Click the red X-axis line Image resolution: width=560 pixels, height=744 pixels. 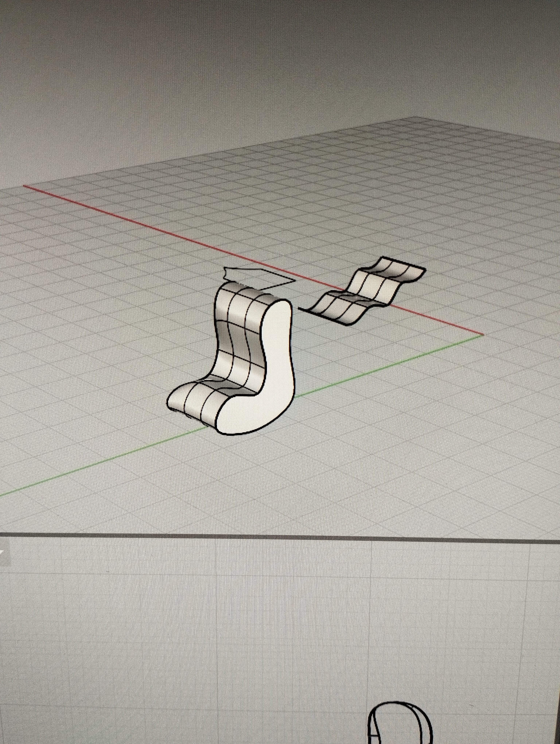pos(135,222)
